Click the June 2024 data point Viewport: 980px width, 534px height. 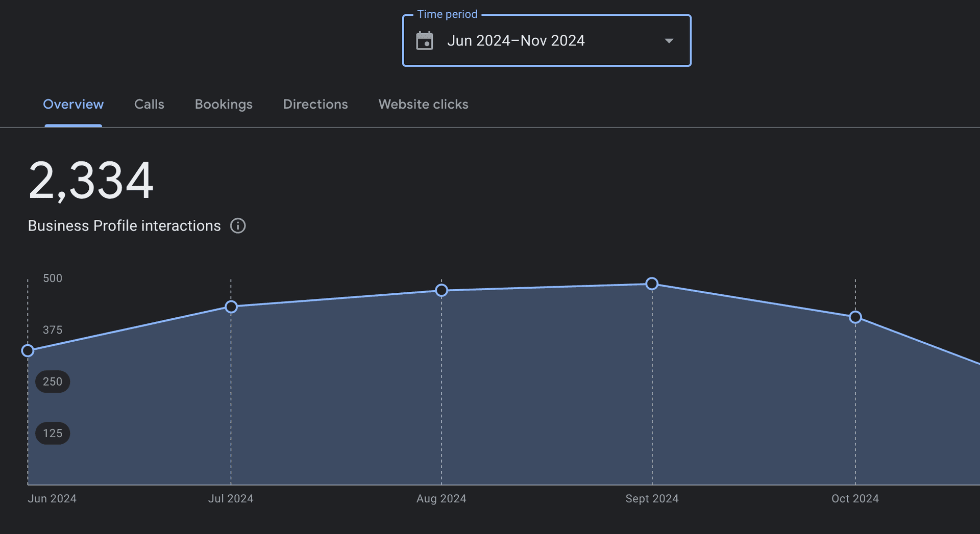point(28,350)
